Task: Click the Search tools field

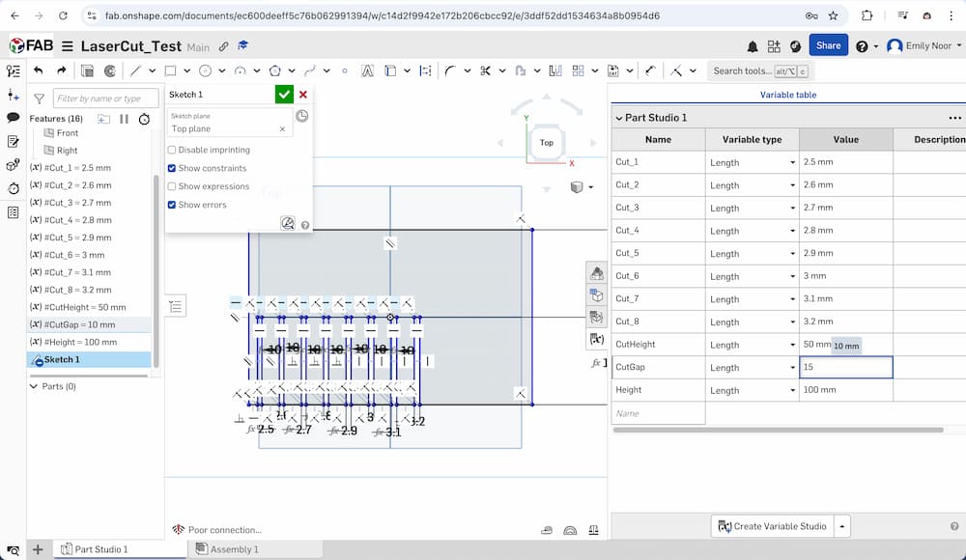Action: coord(759,70)
